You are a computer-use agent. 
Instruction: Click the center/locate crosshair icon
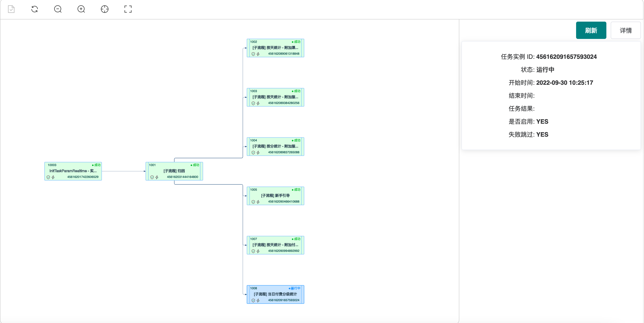(x=104, y=9)
